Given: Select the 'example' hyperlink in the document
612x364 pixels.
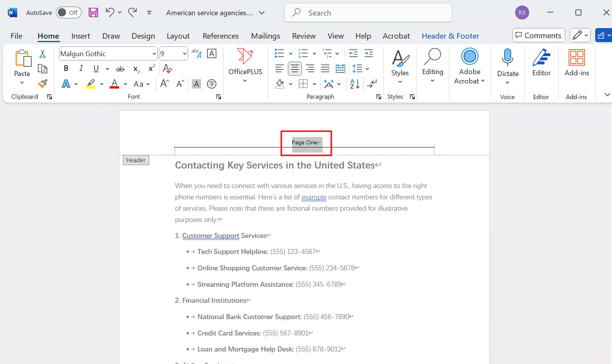Looking at the screenshot, I should [314, 197].
